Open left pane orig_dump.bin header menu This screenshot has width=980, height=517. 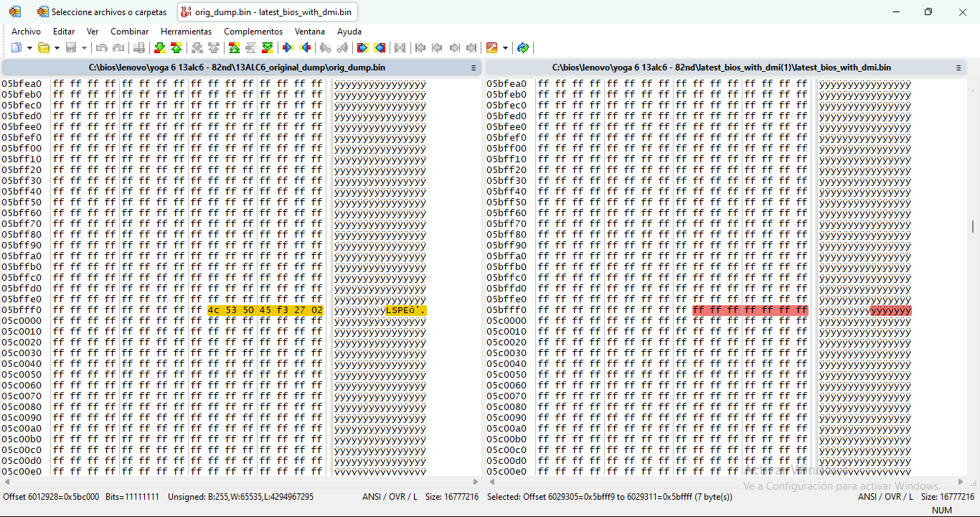pyautogui.click(x=473, y=67)
